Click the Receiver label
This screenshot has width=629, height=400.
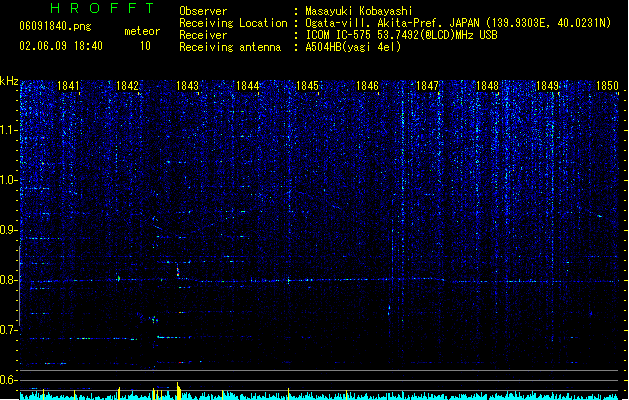(203, 35)
